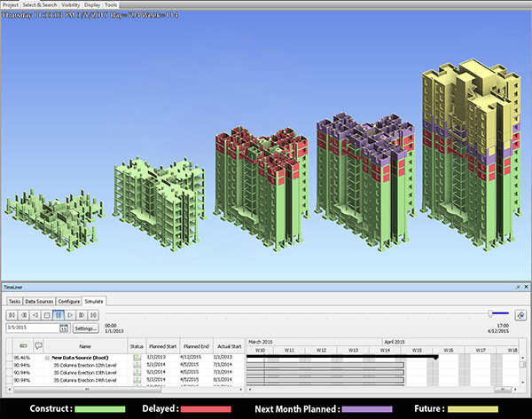The width and height of the screenshot is (532, 419).
Task: Click the Rewind to start playback button
Action: pyautogui.click(x=12, y=314)
